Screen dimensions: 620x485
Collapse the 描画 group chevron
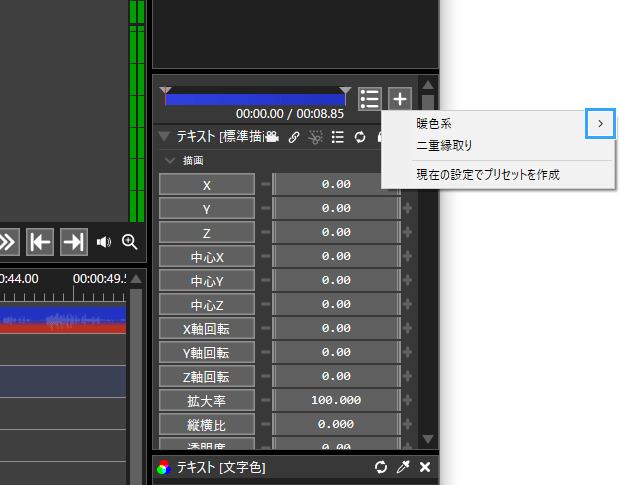click(170, 160)
